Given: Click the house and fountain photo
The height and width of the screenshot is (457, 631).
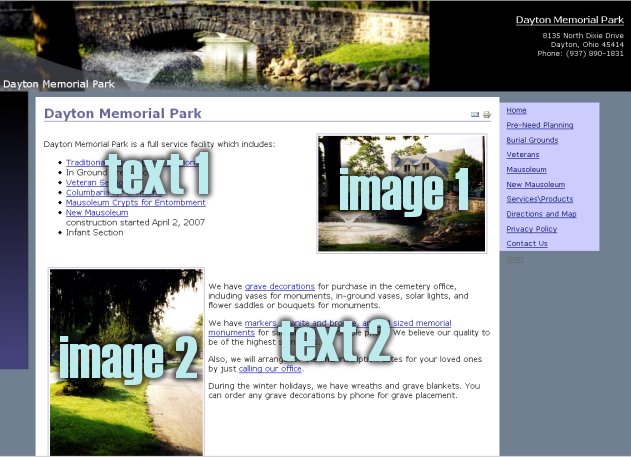Looking at the screenshot, I should (402, 194).
